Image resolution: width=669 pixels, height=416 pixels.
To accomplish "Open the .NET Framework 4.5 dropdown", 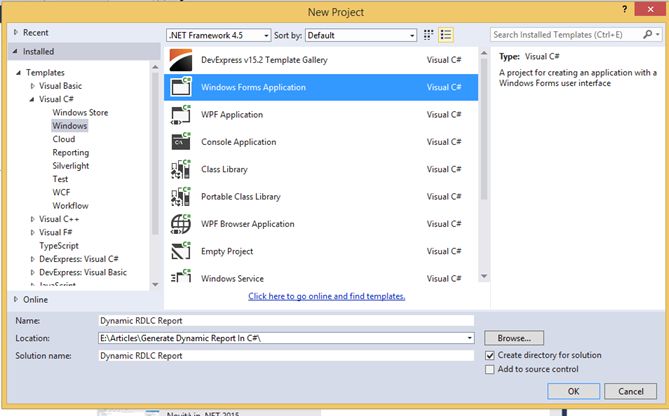I will [218, 35].
